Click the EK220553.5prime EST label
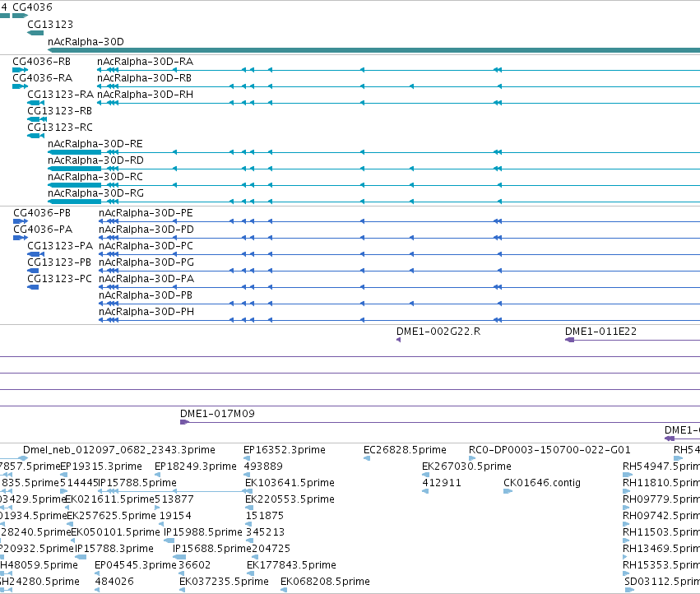This screenshot has width=700, height=594. coord(290,499)
